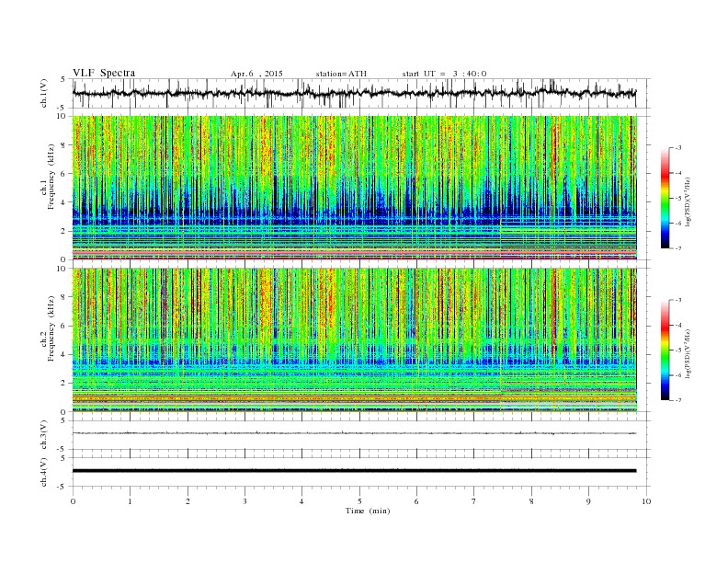Click the "7" tick label on time axis

[x=474, y=501]
